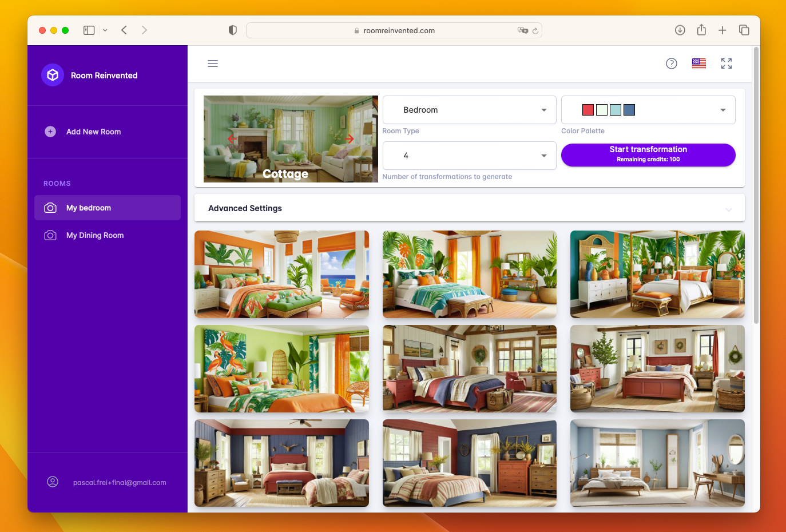Open tropical bedroom with ocean view thumbnail
The image size is (786, 532).
(281, 274)
